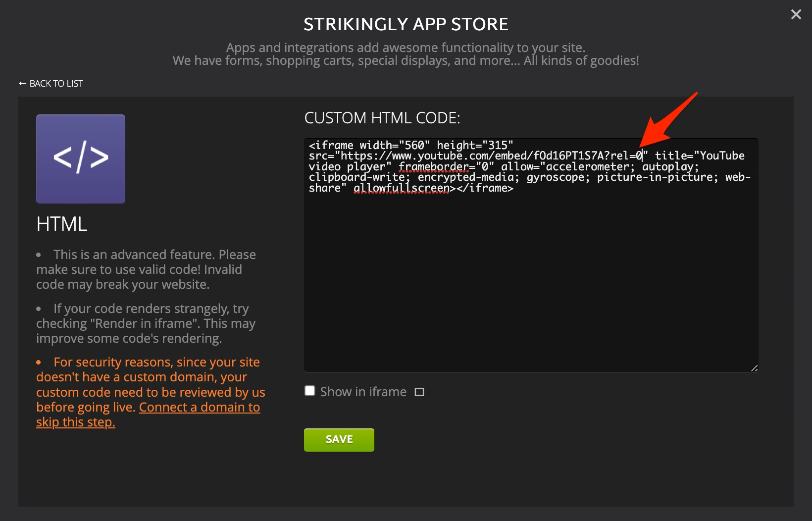Click the advanced feature warning bullet

146,269
